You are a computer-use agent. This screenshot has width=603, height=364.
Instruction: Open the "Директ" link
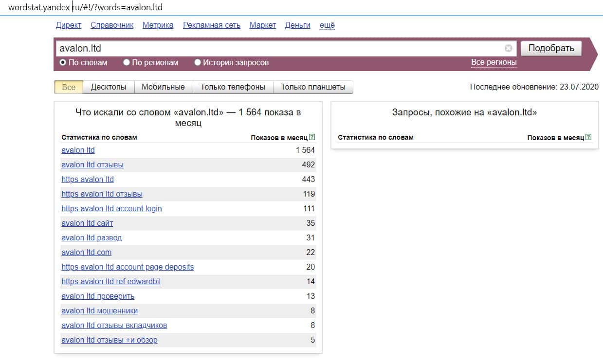click(69, 25)
